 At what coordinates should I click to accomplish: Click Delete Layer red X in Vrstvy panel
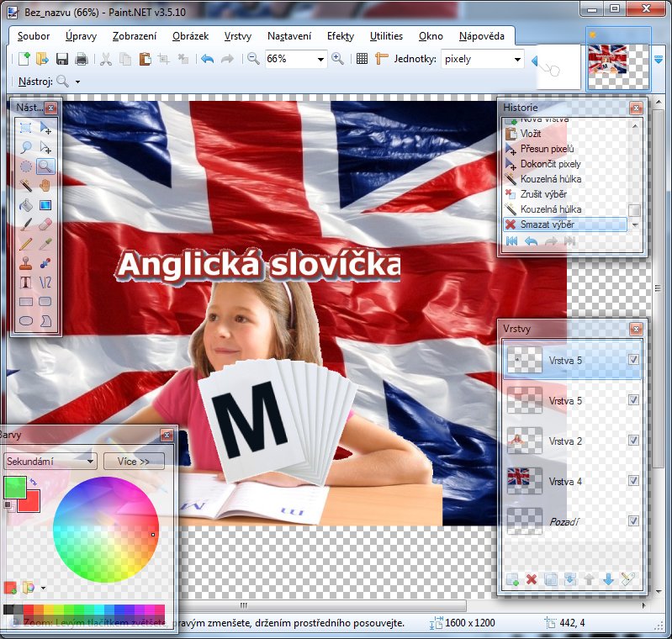pos(532,580)
